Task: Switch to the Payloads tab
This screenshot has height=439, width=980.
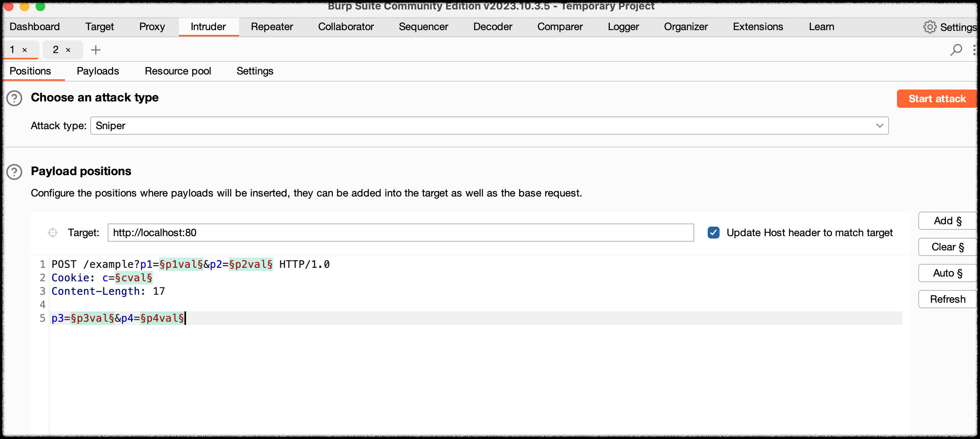Action: [98, 71]
